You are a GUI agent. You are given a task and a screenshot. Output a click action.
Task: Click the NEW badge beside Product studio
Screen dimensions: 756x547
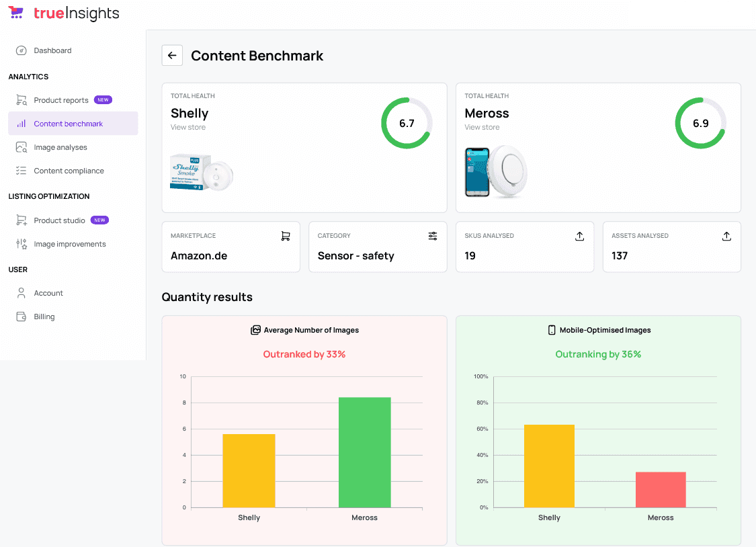pos(100,220)
